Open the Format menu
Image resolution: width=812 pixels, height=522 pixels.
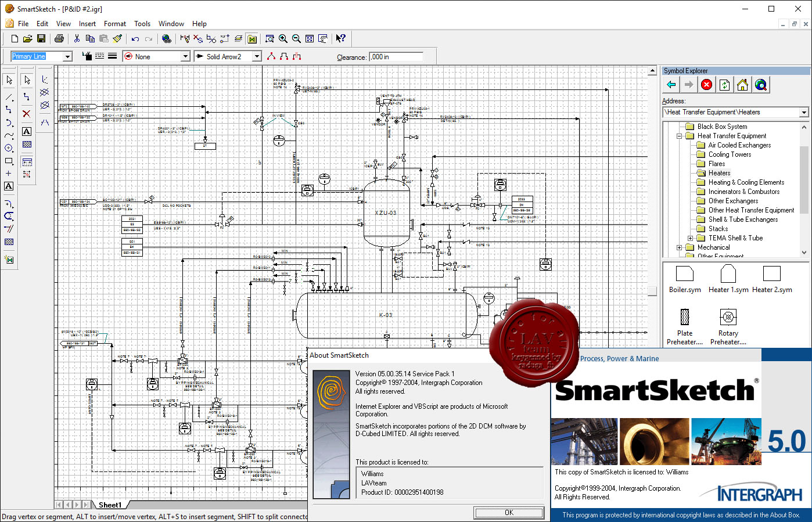point(115,24)
